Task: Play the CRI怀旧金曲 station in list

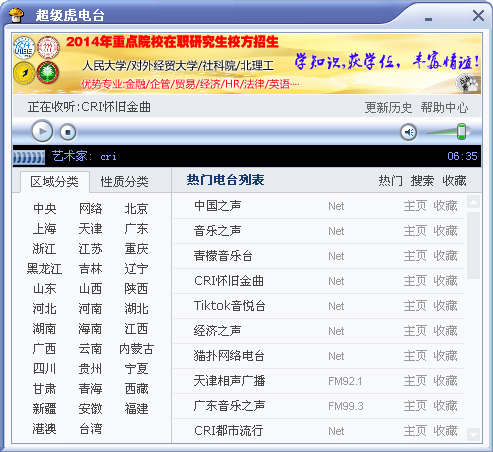Action: click(x=229, y=281)
